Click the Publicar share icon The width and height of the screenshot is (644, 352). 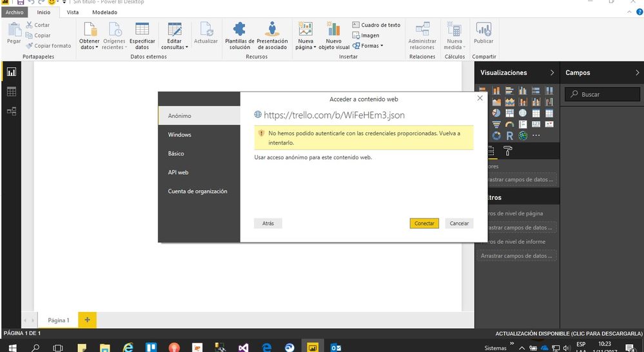(x=484, y=29)
